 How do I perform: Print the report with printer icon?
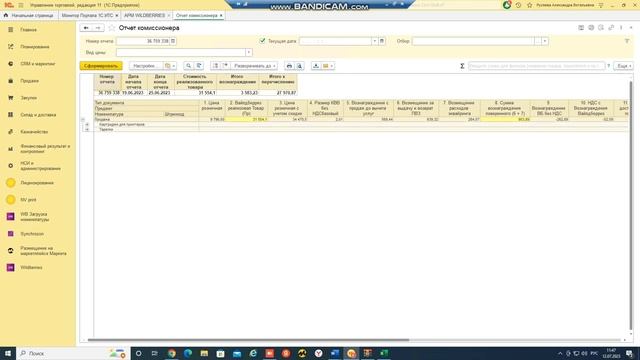click(289, 66)
